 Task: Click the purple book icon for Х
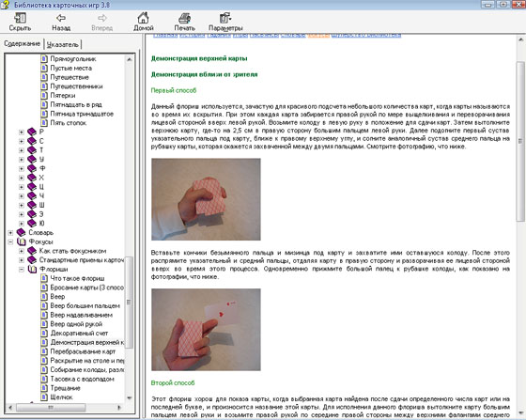pyautogui.click(x=32, y=178)
